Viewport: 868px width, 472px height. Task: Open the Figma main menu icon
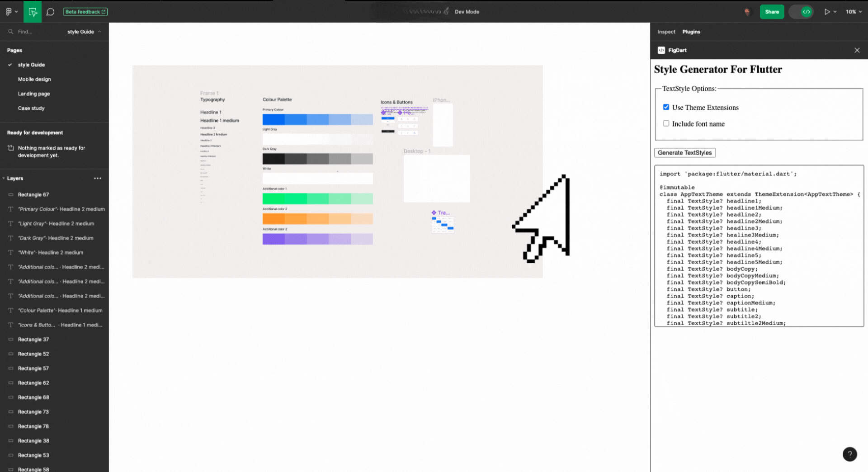point(9,12)
